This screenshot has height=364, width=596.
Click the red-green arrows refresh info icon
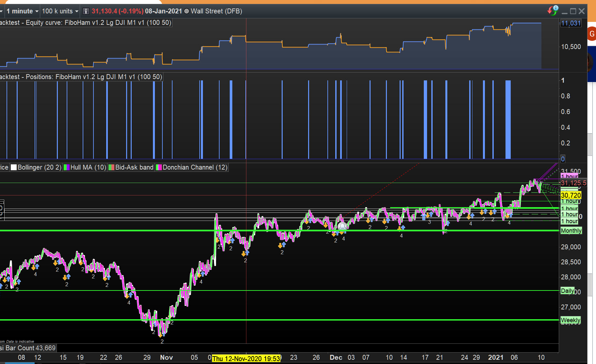pos(553,10)
